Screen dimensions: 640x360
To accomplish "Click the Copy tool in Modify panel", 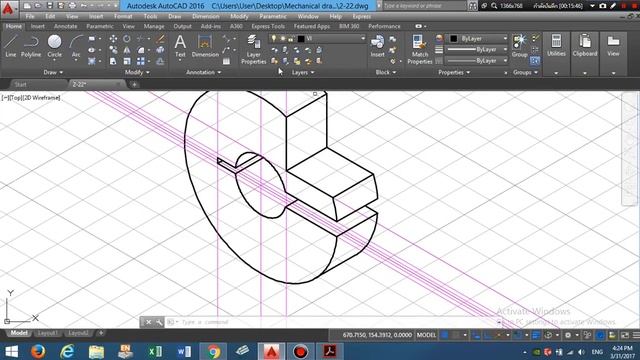I will tap(113, 50).
